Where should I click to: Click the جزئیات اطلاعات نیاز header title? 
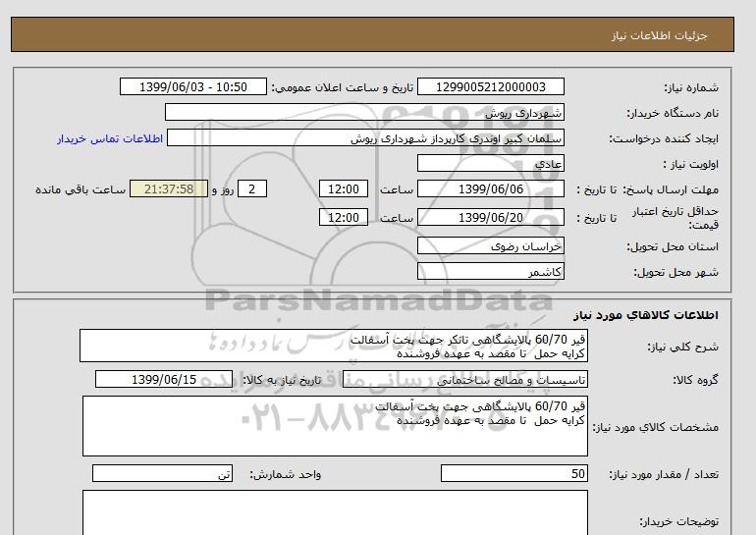pos(660,36)
